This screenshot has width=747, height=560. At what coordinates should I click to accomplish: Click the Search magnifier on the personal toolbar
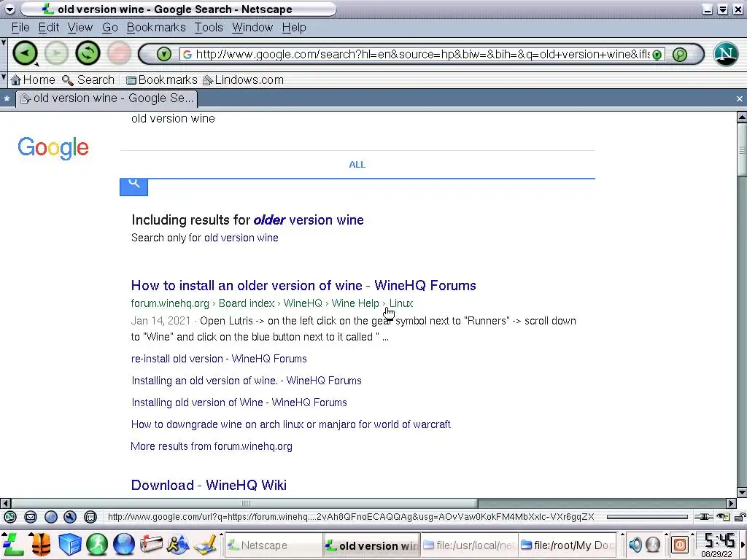coord(88,80)
